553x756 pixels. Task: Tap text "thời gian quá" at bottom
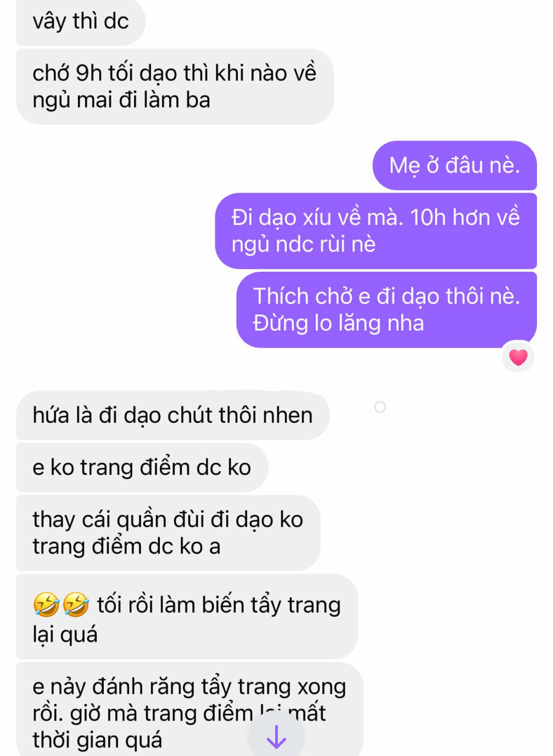[97, 739]
